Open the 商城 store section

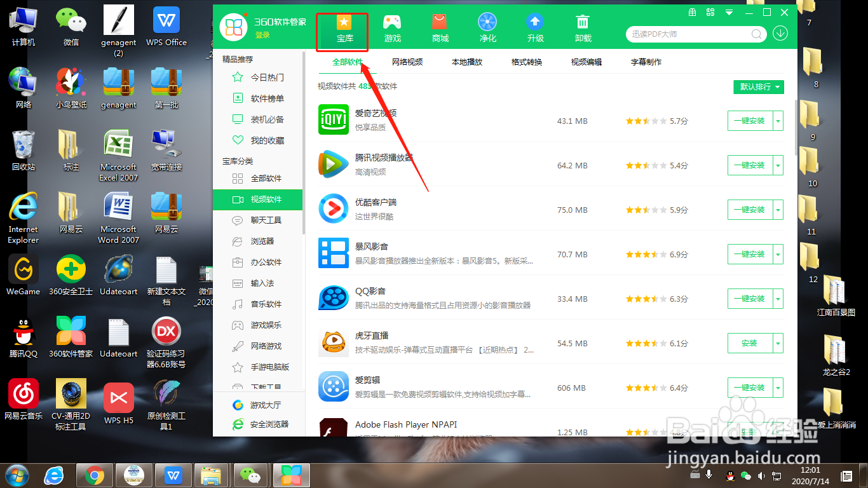point(440,27)
